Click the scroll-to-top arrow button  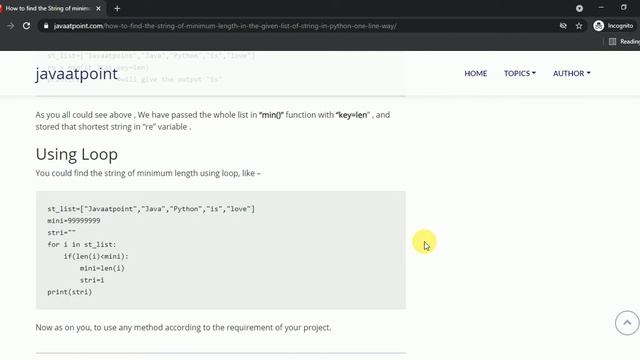click(x=627, y=323)
